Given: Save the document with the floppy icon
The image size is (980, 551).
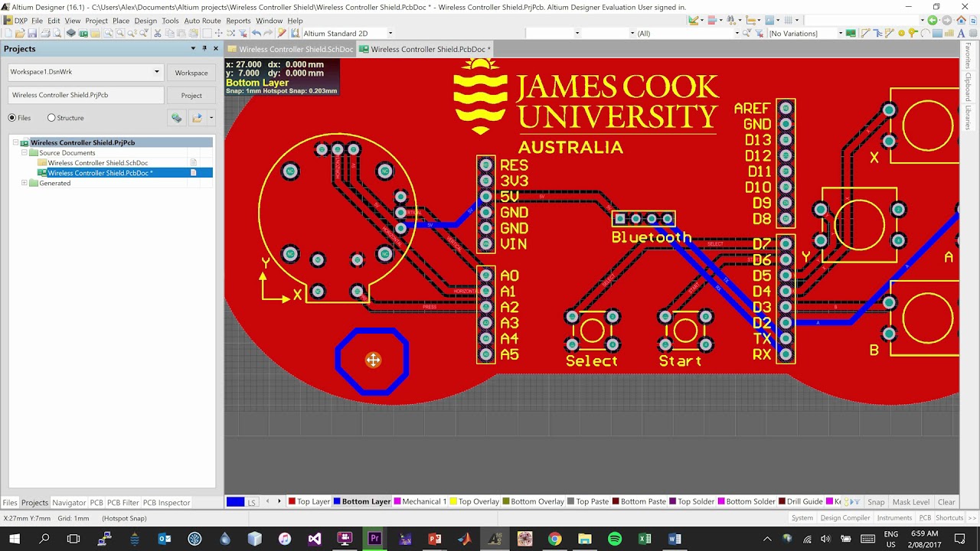Looking at the screenshot, I should point(32,33).
